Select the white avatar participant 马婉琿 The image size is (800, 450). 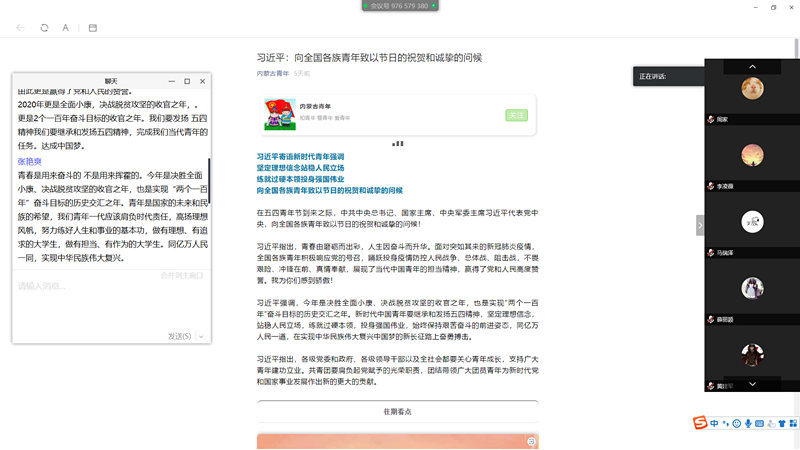pyautogui.click(x=752, y=222)
